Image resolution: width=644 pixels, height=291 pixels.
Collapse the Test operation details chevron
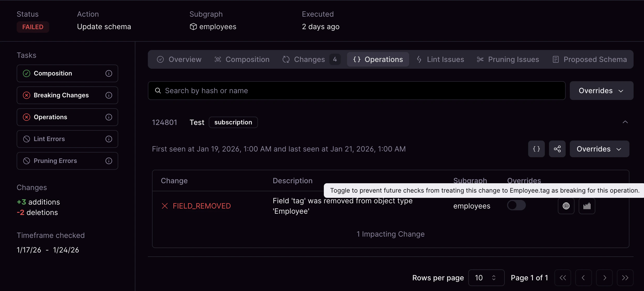(x=625, y=122)
